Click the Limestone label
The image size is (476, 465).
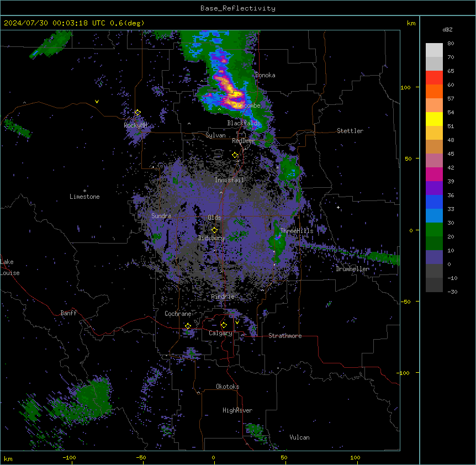[84, 197]
